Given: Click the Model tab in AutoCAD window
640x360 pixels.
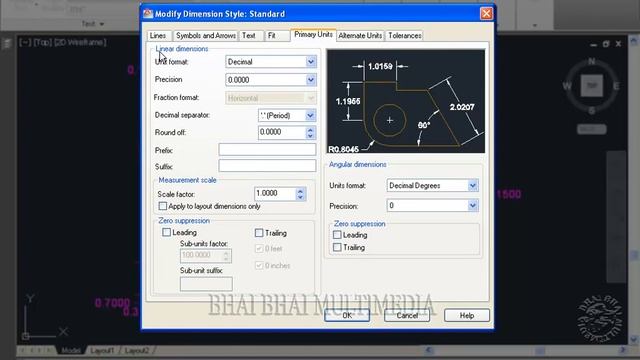Looking at the screenshot, I should pos(71,351).
